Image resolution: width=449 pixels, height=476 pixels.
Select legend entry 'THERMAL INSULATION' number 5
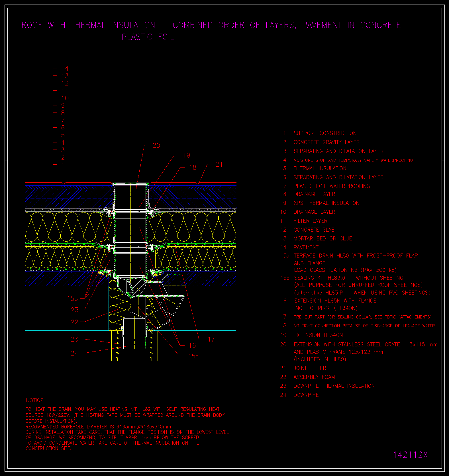pos(320,169)
